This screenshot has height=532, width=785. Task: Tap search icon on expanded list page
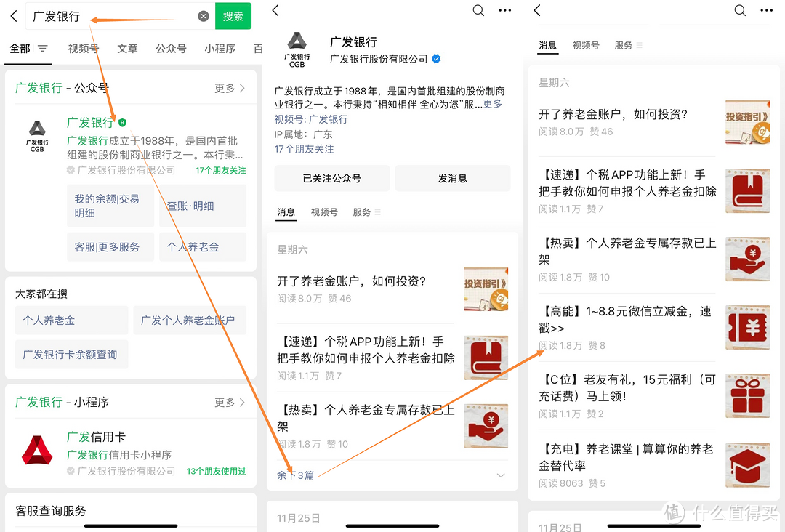pyautogui.click(x=740, y=10)
